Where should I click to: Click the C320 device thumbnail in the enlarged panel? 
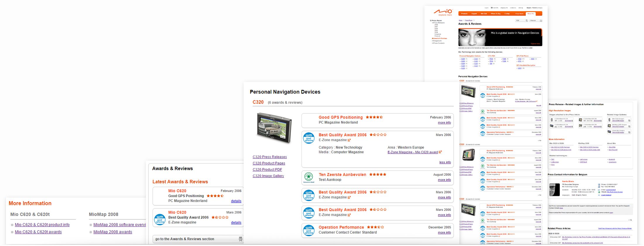pyautogui.click(x=274, y=128)
